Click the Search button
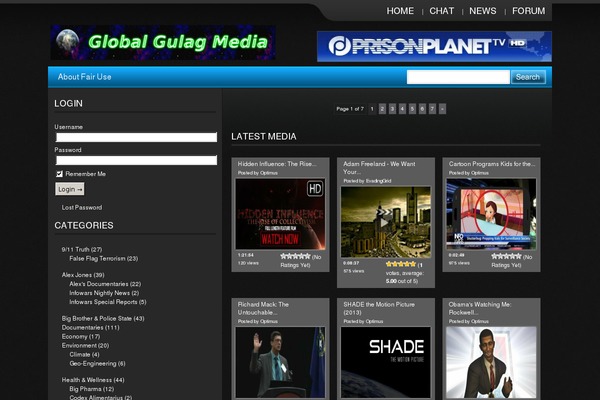This screenshot has width=600, height=400. (528, 77)
